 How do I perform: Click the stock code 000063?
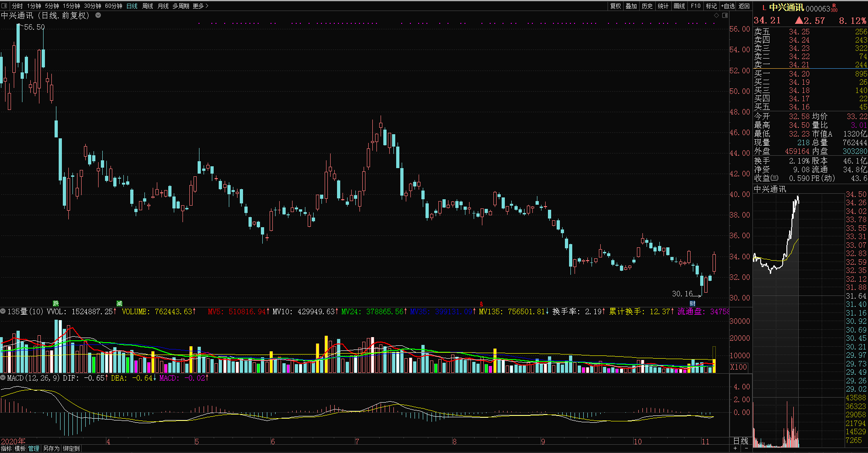tap(818, 9)
